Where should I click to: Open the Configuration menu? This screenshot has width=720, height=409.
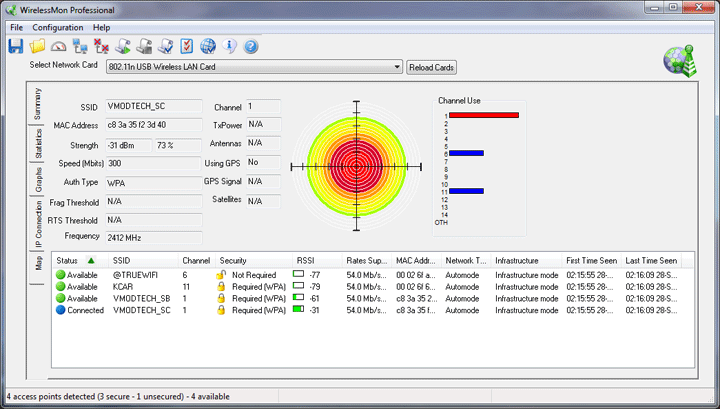click(x=57, y=27)
